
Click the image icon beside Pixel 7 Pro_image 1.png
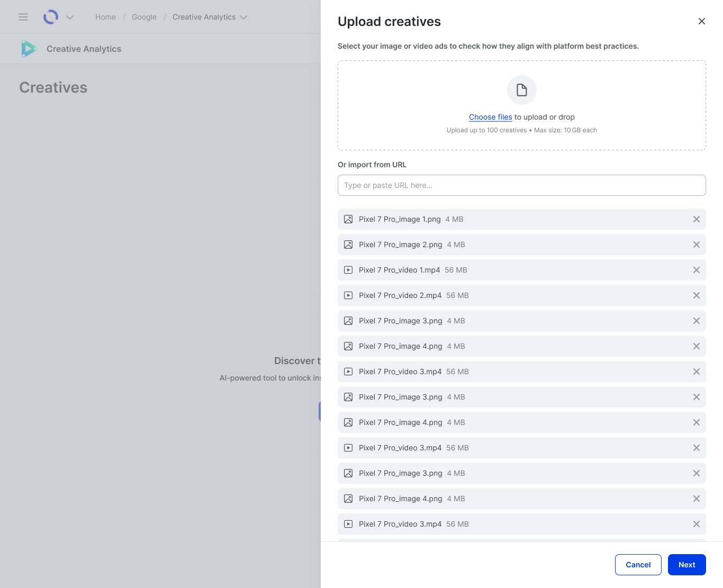tap(348, 219)
